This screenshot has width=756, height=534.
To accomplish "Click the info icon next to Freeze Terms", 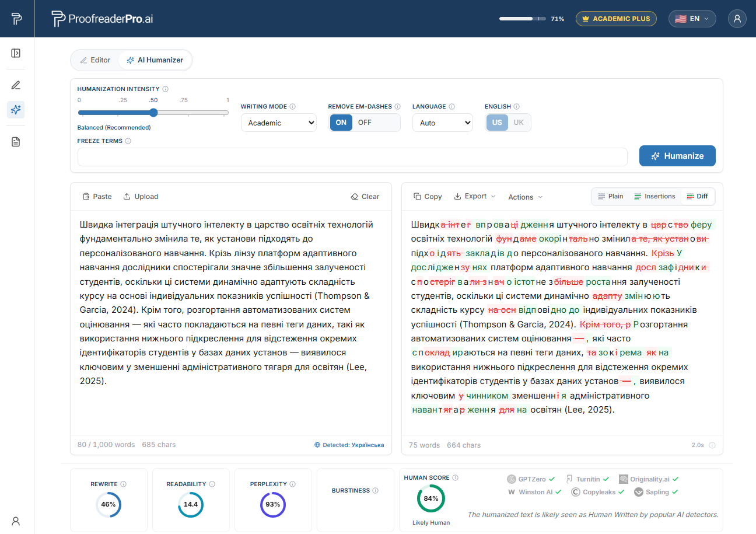I will tap(128, 141).
